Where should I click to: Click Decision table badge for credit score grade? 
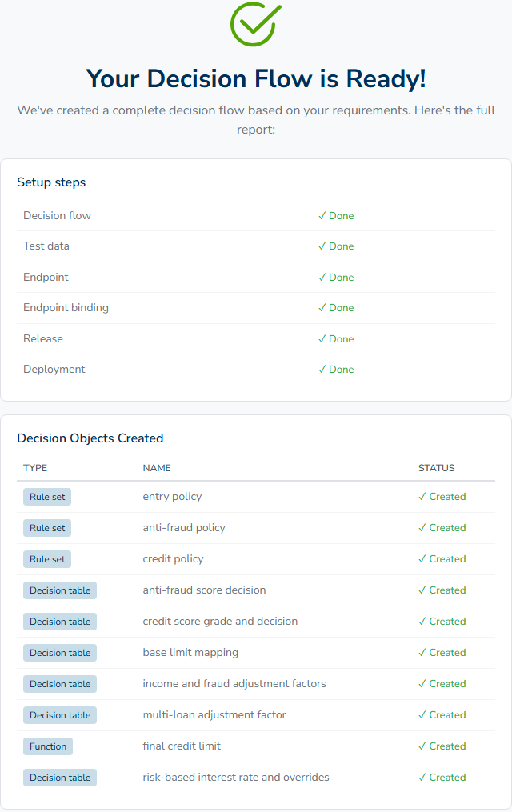[x=60, y=622]
